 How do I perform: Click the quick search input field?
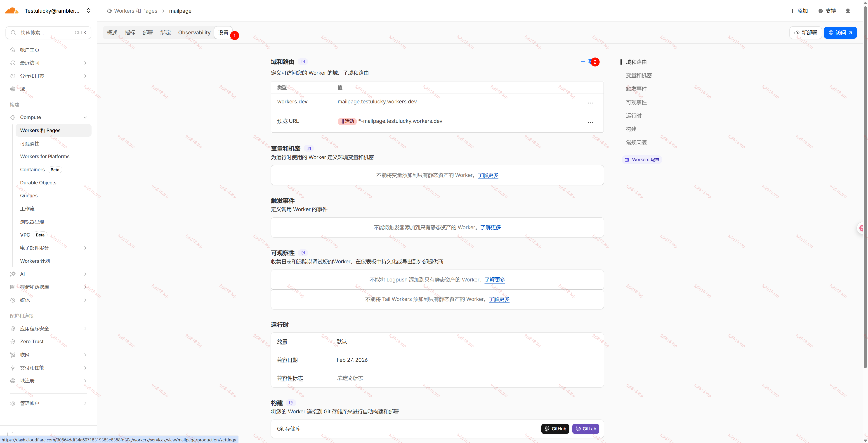pos(48,32)
